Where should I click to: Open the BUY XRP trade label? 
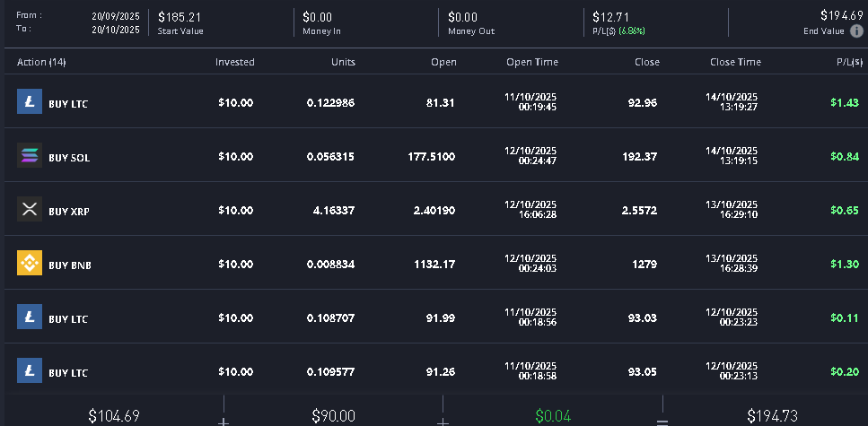(69, 212)
